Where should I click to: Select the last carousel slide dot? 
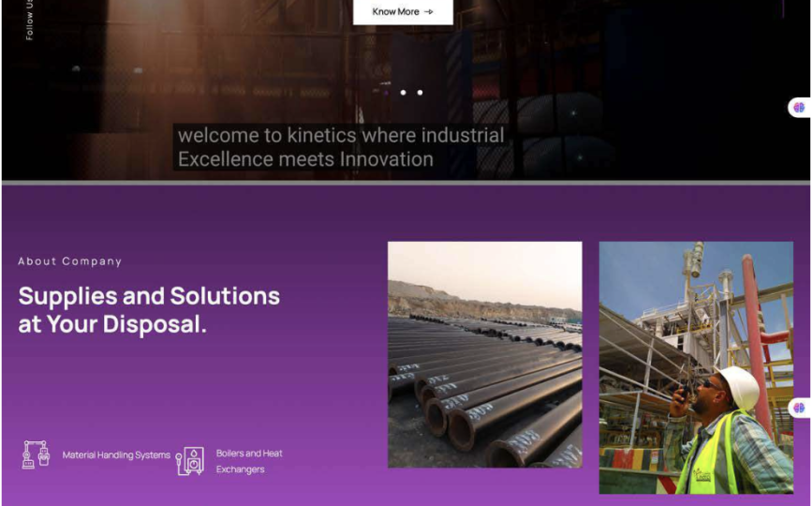tap(420, 93)
